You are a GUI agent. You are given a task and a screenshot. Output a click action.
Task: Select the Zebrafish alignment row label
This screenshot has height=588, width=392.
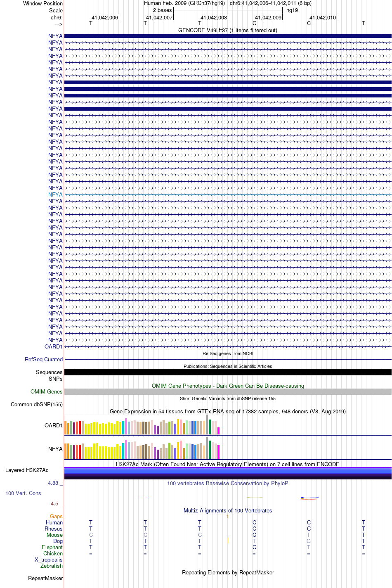pos(52,566)
